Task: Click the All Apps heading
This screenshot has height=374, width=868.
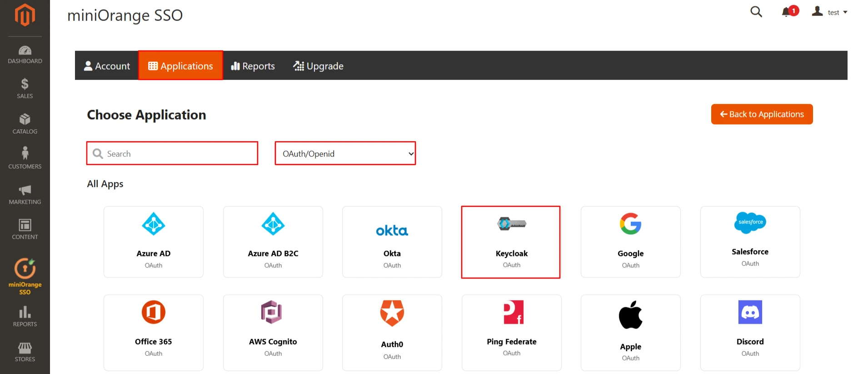Action: (105, 184)
